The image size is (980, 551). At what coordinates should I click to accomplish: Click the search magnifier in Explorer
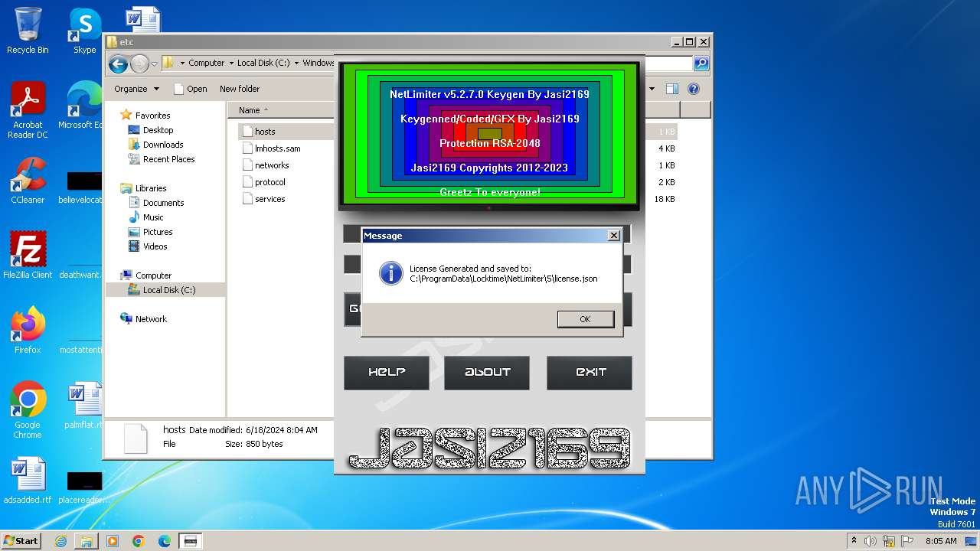pos(701,64)
